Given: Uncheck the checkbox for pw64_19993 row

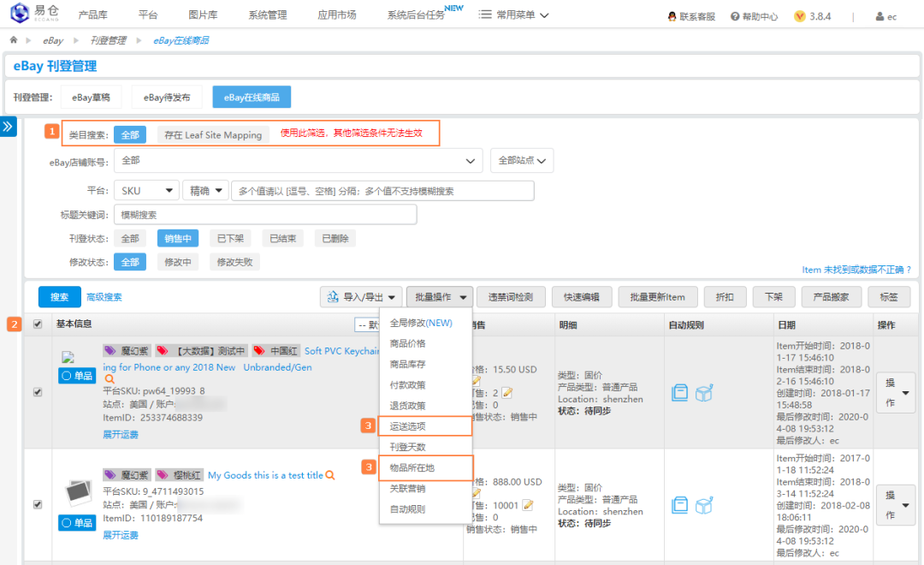Looking at the screenshot, I should (x=38, y=392).
